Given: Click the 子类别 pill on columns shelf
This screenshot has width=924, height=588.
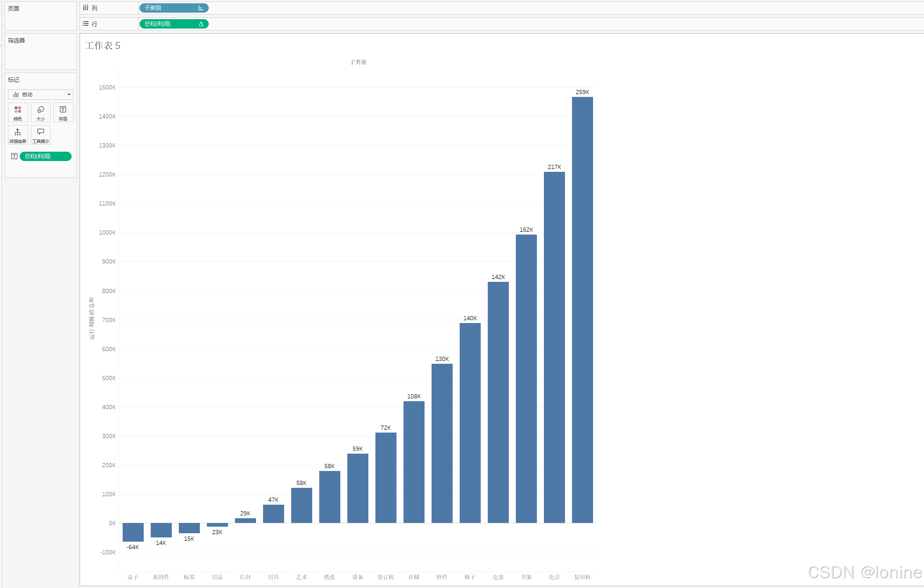Looking at the screenshot, I should 169,8.
